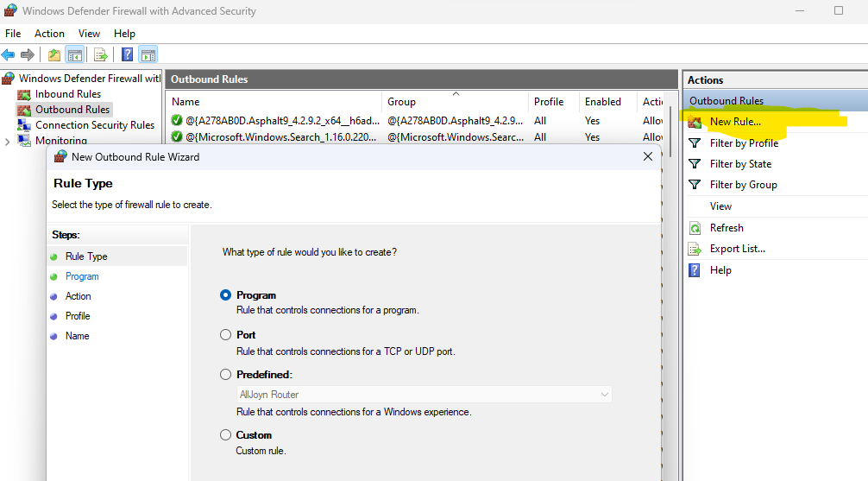The image size is (868, 481).
Task: Click the Monitoring tree icon
Action: (x=24, y=140)
